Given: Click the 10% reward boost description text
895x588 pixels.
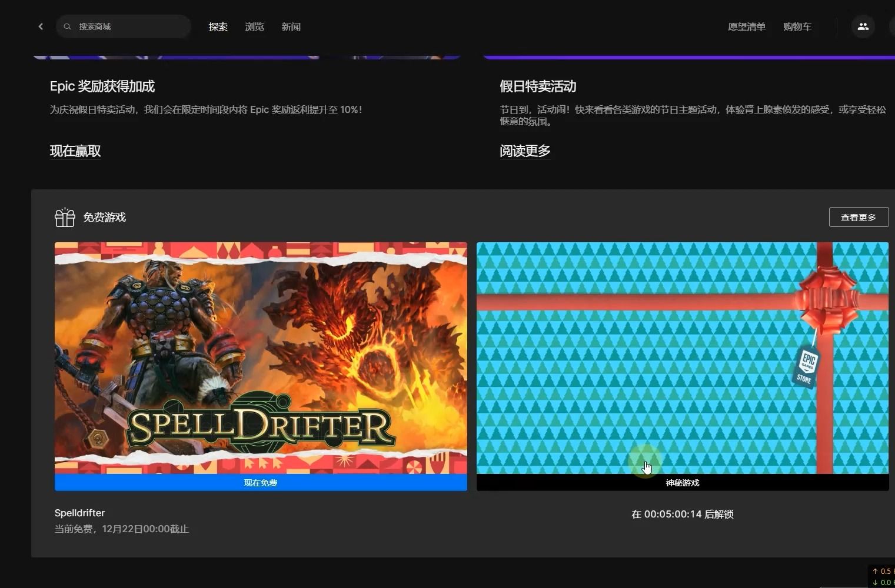Looking at the screenshot, I should (x=206, y=110).
